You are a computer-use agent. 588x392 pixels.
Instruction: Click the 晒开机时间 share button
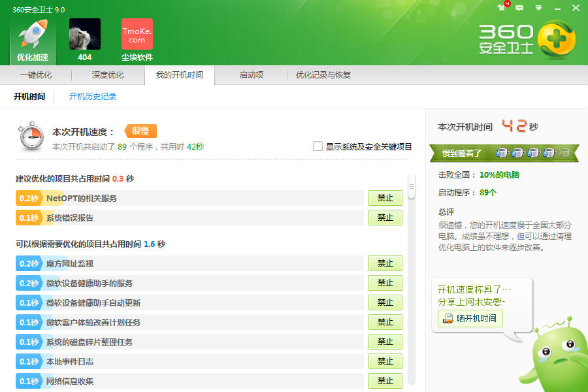click(x=470, y=319)
